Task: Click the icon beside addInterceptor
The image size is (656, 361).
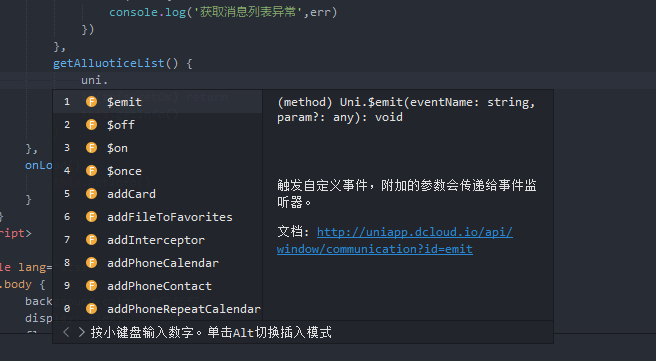Action: click(91, 240)
